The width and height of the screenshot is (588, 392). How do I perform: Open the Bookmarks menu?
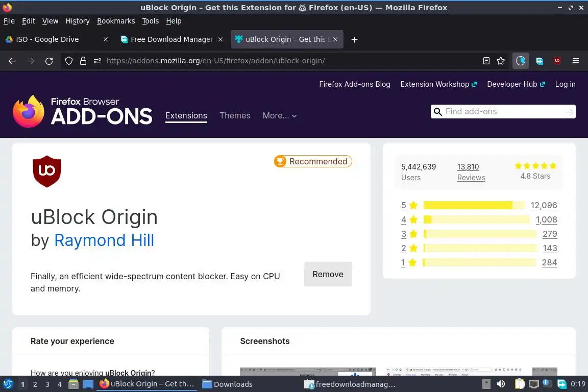click(116, 21)
